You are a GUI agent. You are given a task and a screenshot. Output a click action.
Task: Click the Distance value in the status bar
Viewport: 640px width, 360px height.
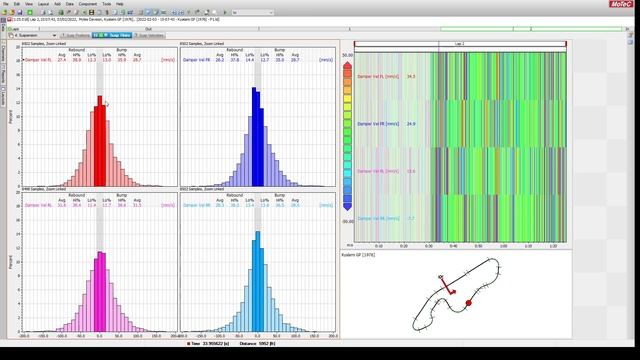pyautogui.click(x=267, y=344)
